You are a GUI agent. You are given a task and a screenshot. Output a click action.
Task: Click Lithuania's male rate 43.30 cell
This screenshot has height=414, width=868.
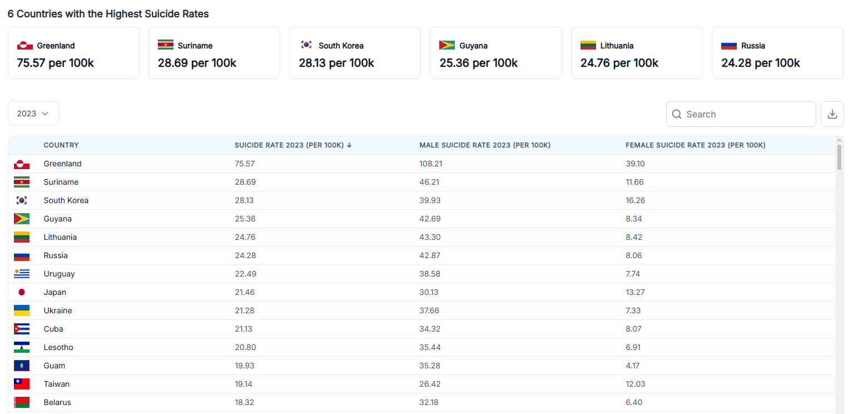point(430,237)
